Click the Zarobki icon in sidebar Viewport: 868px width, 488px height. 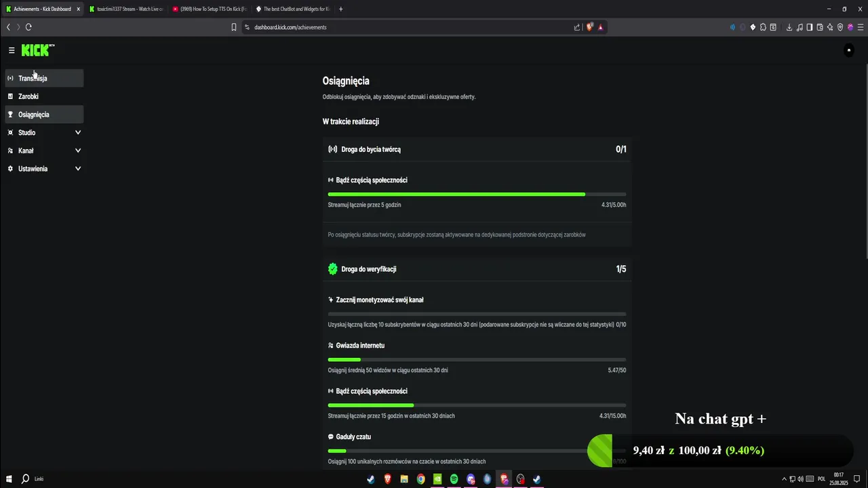pos(10,96)
